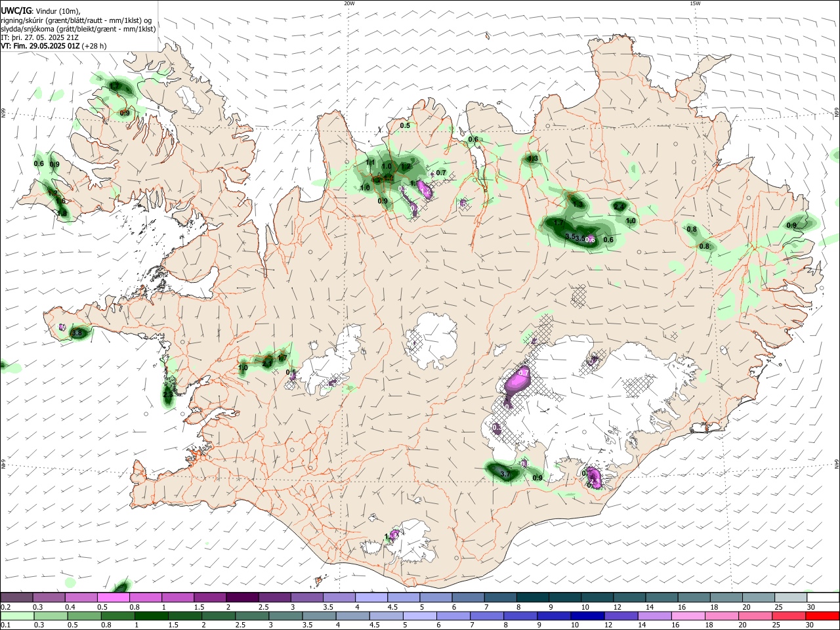840x630 pixels.
Task: Click the 'UWC/IG: Vindur (10m)' title text
Action: (41, 10)
